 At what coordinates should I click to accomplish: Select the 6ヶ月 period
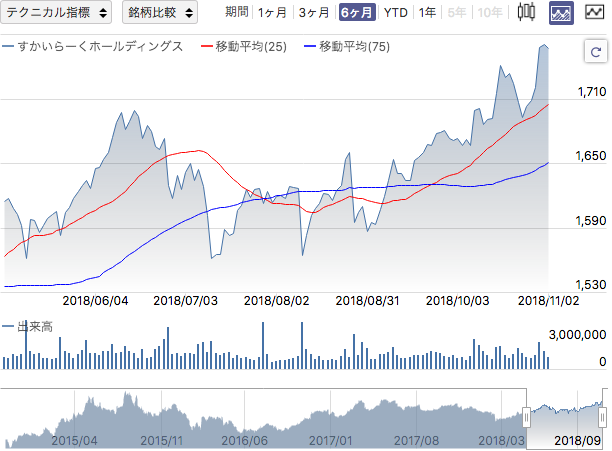pos(357,12)
